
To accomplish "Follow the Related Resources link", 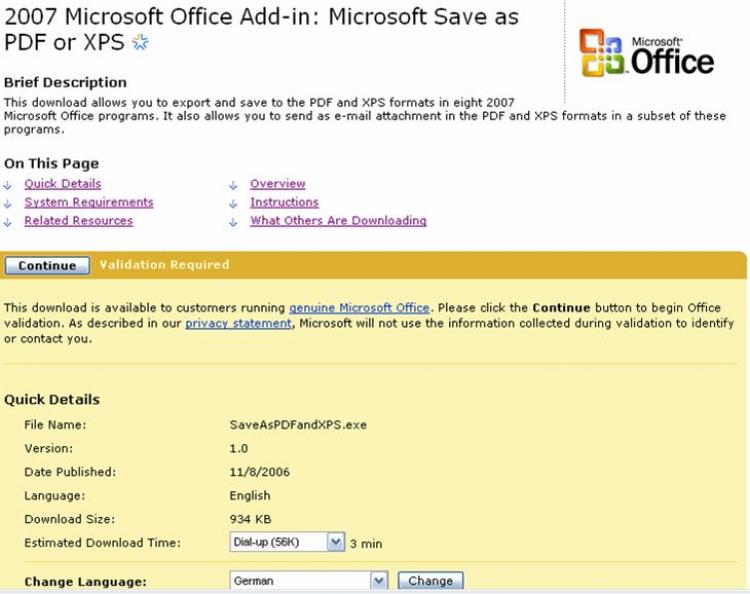I will click(x=78, y=220).
